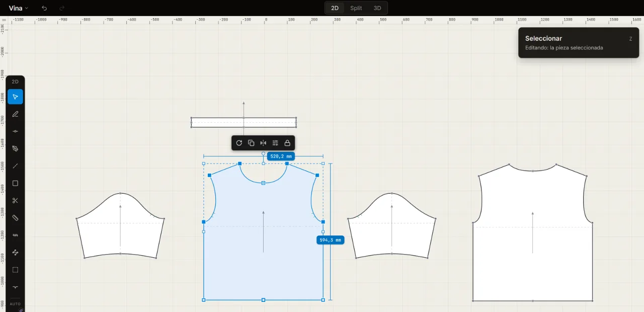The width and height of the screenshot is (644, 312).
Task: Click the bottom-center handle of selected piece
Action: tap(263, 300)
